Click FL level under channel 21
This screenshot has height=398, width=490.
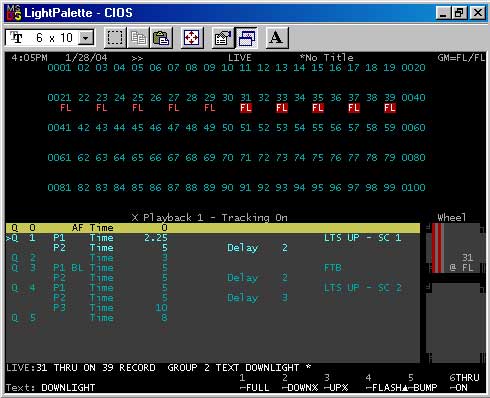point(66,108)
